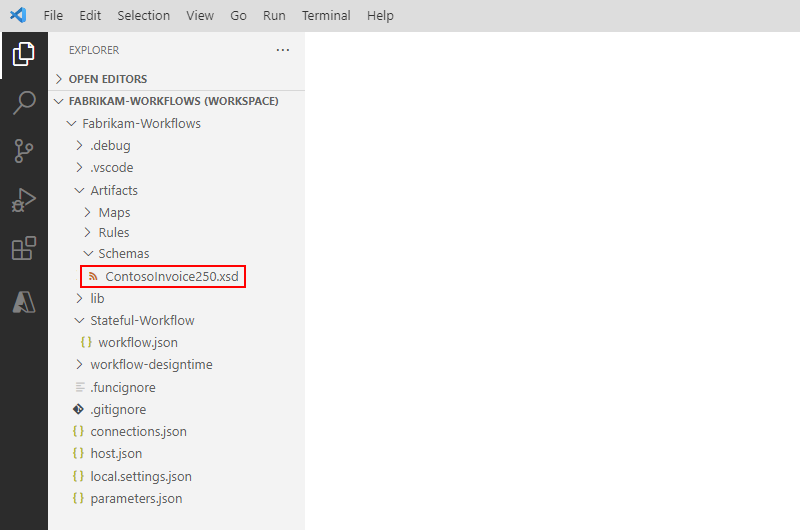Click the JSON icon beside workflow.json

click(x=86, y=342)
